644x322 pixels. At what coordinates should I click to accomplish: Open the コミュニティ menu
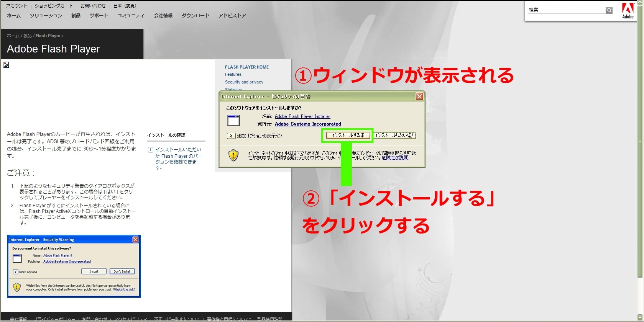pyautogui.click(x=131, y=16)
